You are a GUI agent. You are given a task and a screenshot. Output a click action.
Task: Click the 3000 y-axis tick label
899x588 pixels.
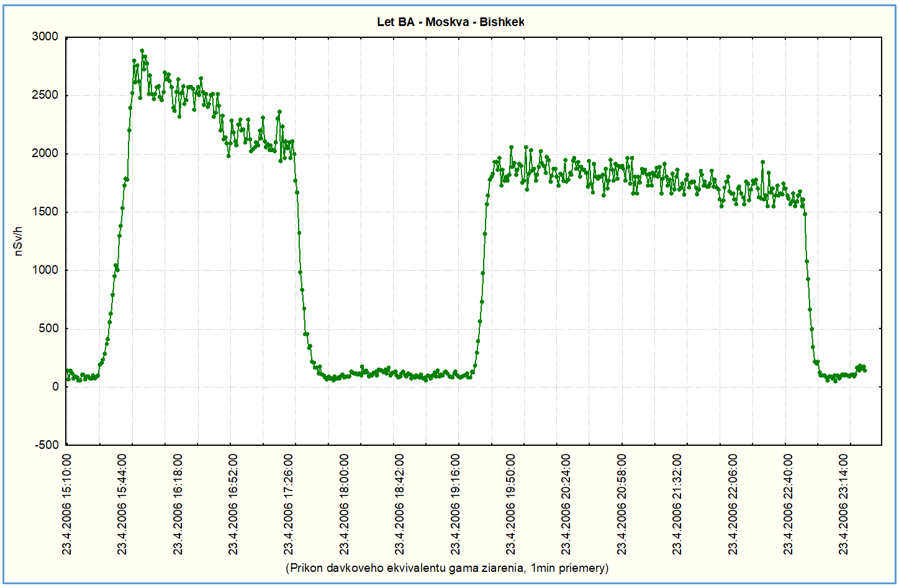tap(45, 37)
